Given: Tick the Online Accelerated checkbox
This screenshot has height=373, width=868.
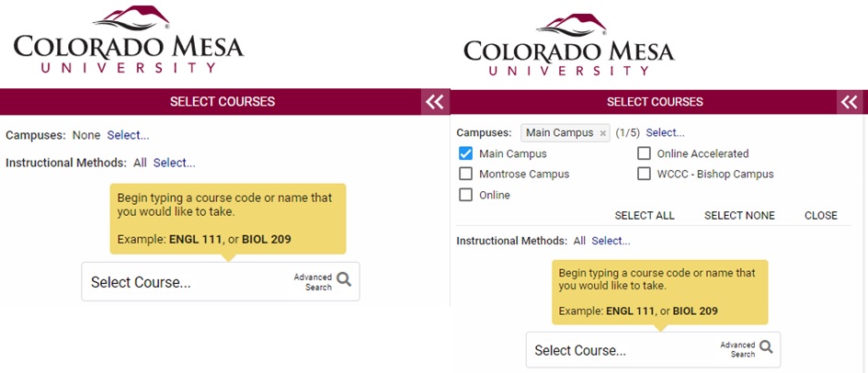Looking at the screenshot, I should [644, 153].
